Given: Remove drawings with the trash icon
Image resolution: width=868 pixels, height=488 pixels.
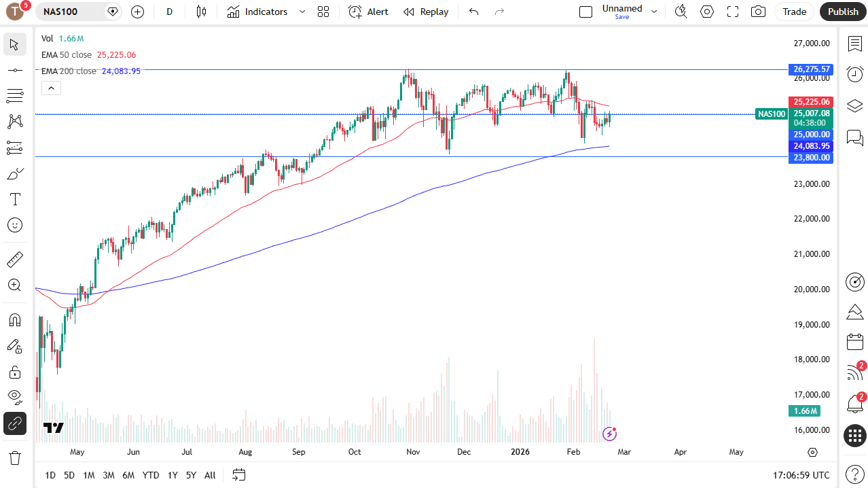Looking at the screenshot, I should coord(15,457).
